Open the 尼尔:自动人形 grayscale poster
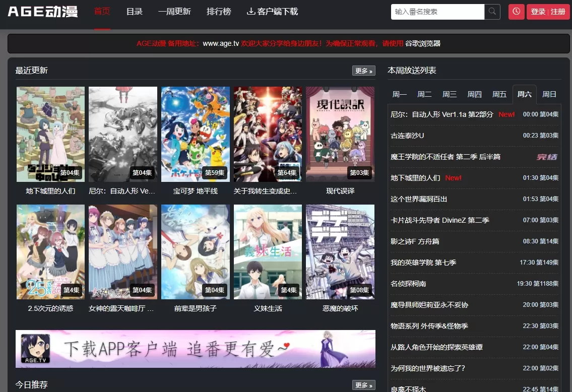 [123, 134]
